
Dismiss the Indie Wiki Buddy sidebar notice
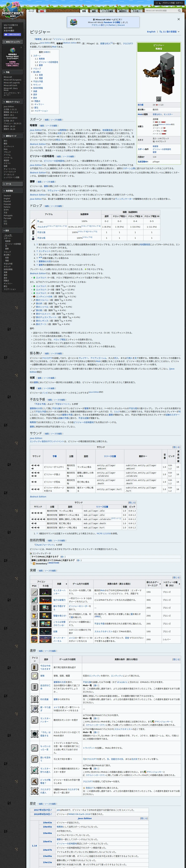click(21, 47)
